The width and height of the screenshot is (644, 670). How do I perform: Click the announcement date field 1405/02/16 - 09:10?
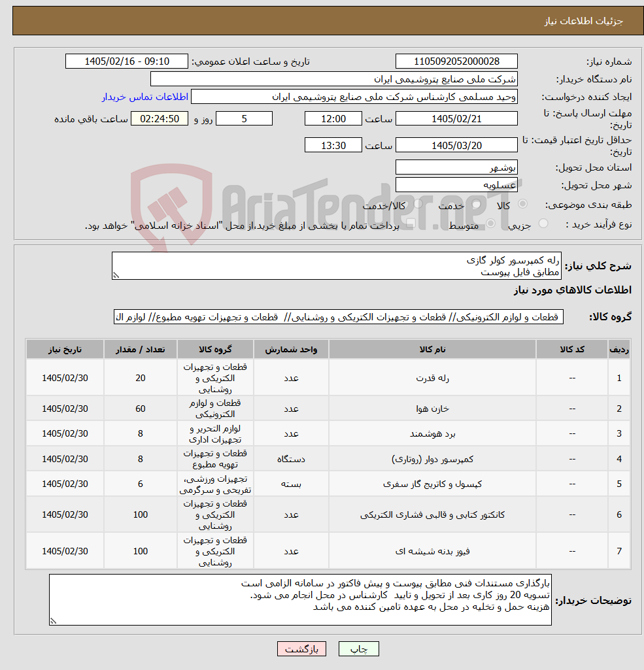tap(126, 61)
